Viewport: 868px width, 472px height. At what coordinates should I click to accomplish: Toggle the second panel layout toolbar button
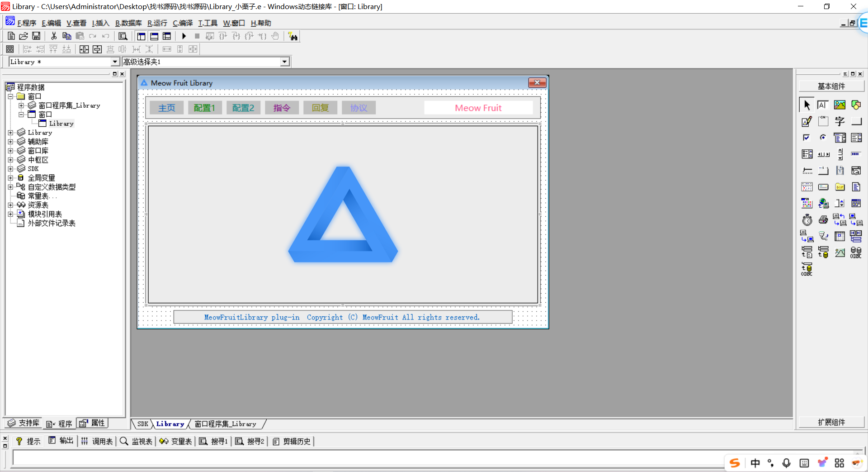pos(154,36)
